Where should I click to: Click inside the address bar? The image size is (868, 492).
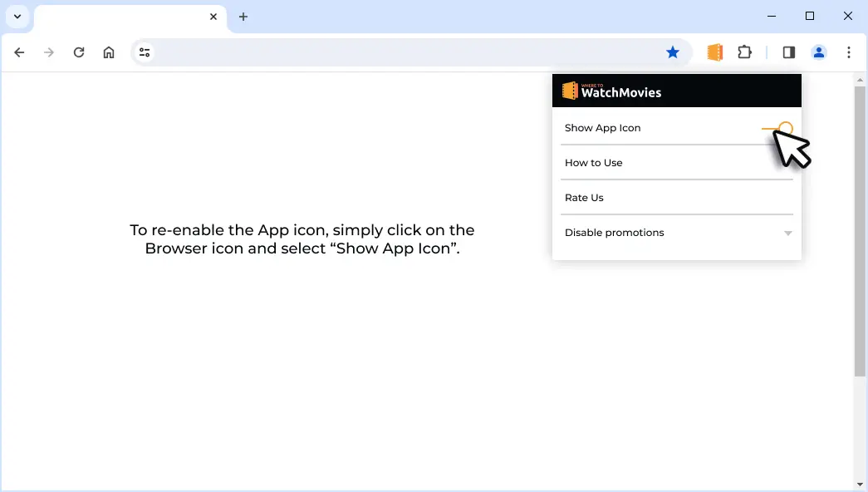(374, 52)
